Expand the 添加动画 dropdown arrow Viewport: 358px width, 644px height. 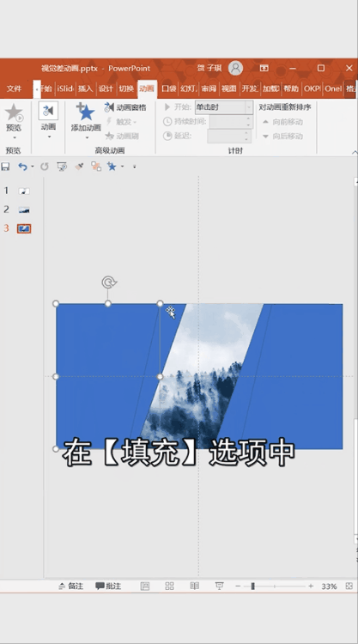pos(85,137)
